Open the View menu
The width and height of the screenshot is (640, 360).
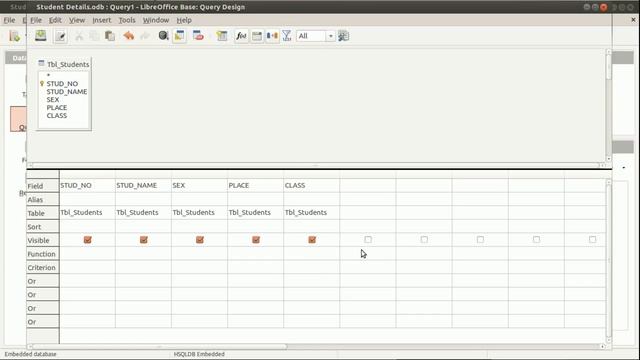click(x=77, y=20)
